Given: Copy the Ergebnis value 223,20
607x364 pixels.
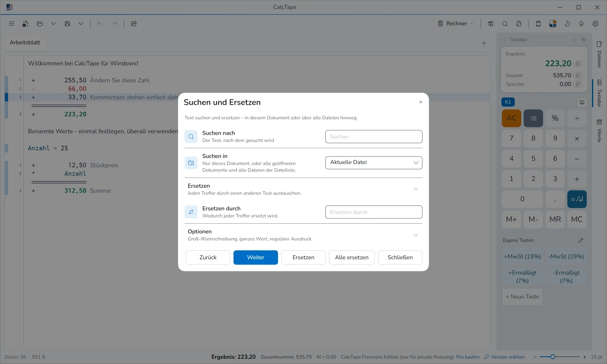Looking at the screenshot, I should tap(578, 63).
